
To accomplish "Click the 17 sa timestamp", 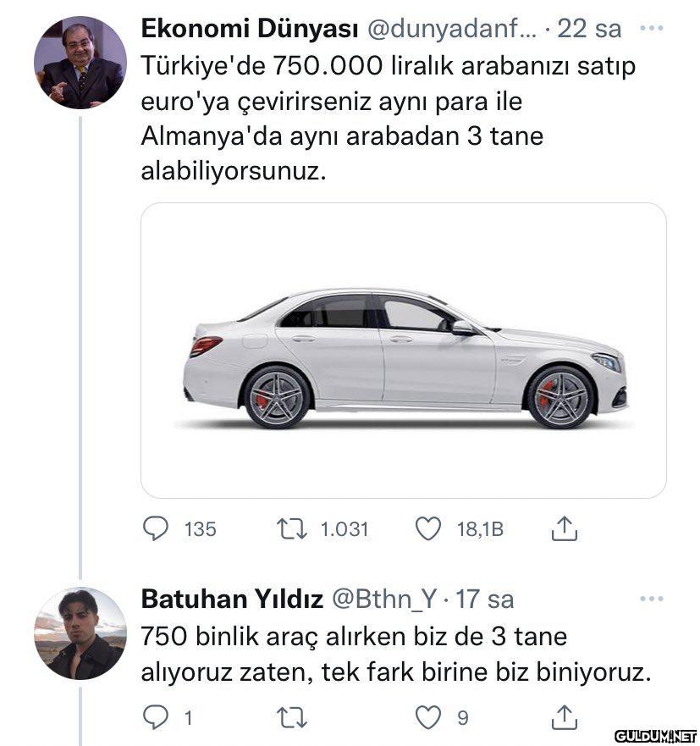I will 484,600.
